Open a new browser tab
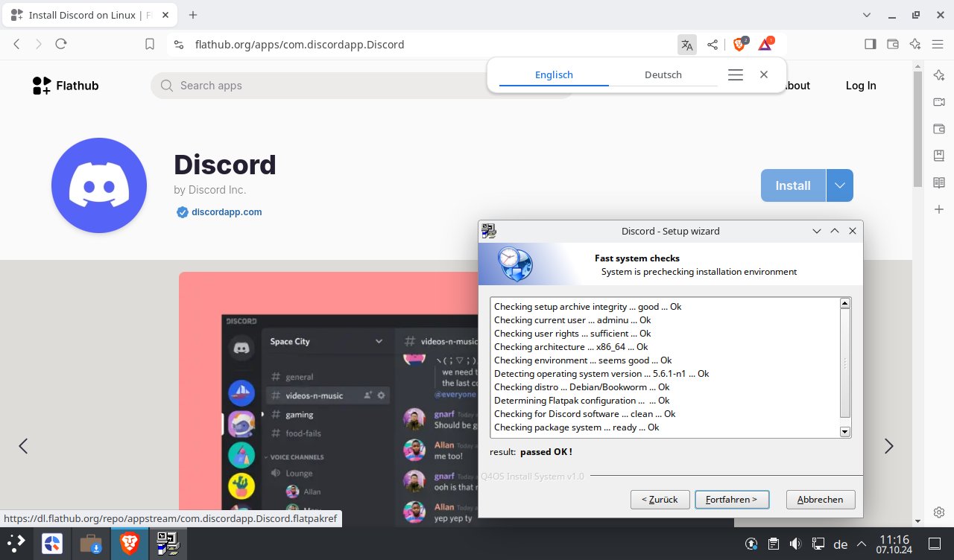The image size is (954, 560). [x=193, y=15]
